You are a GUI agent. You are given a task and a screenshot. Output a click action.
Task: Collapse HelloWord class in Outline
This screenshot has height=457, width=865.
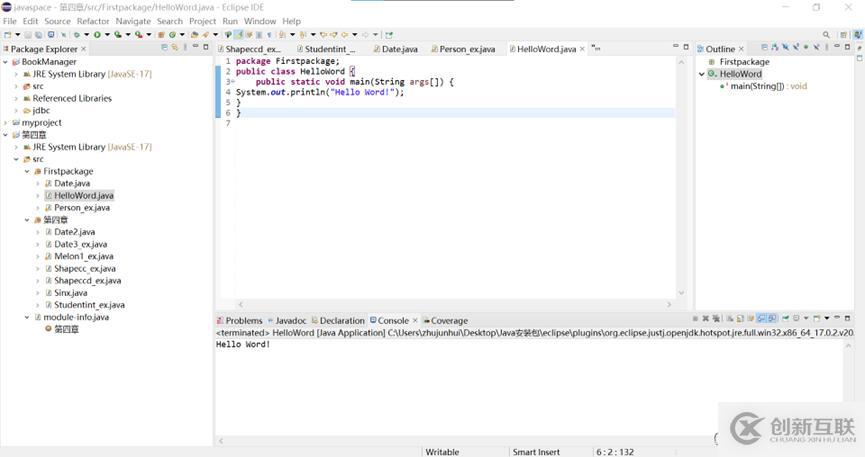[701, 74]
